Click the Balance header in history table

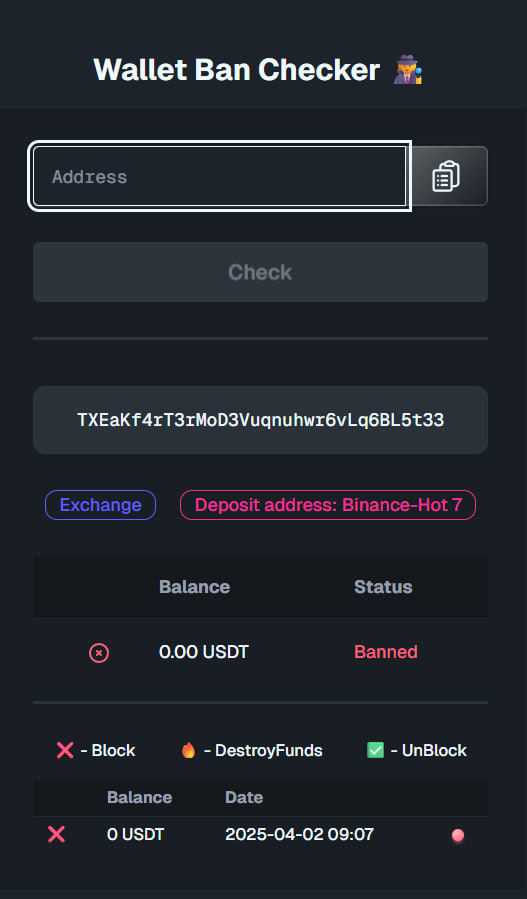[x=139, y=798]
